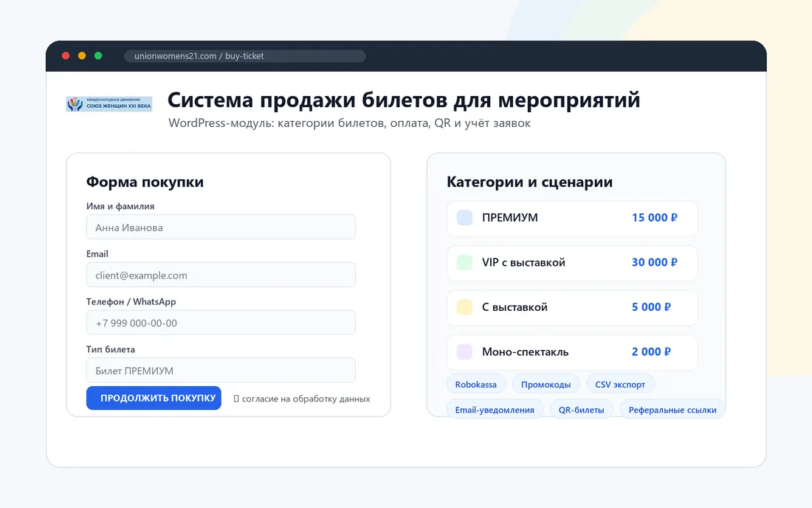812x508 pixels.
Task: Click the С выставкой yellow swatch
Action: point(464,307)
